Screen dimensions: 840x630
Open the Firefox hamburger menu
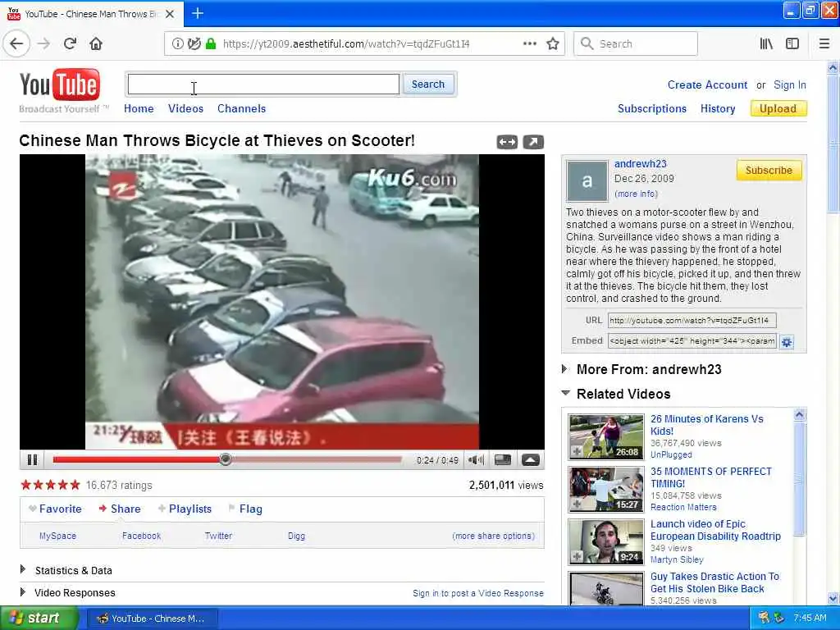click(x=824, y=44)
